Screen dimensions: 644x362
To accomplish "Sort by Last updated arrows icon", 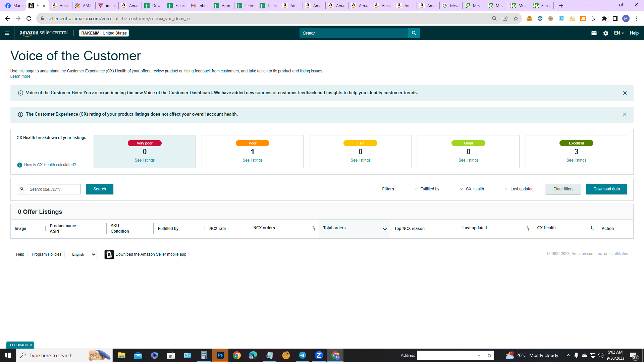I will point(528,228).
